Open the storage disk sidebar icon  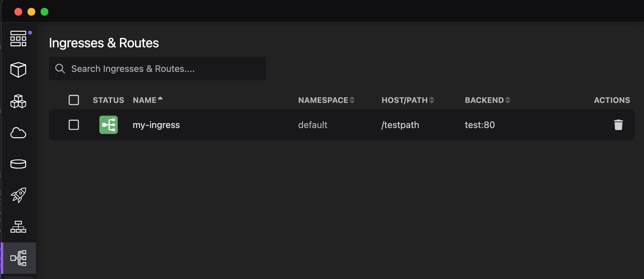(x=18, y=164)
